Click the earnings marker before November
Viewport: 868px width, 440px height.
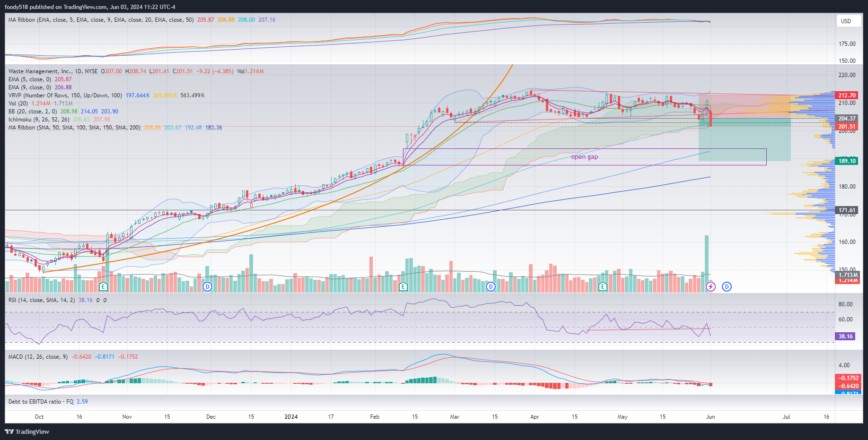tap(103, 286)
